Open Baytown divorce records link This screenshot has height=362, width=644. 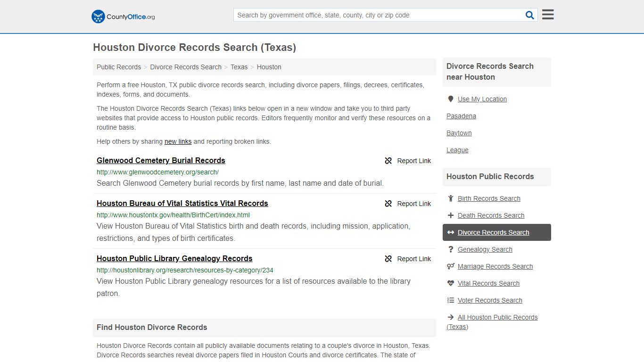click(x=459, y=133)
